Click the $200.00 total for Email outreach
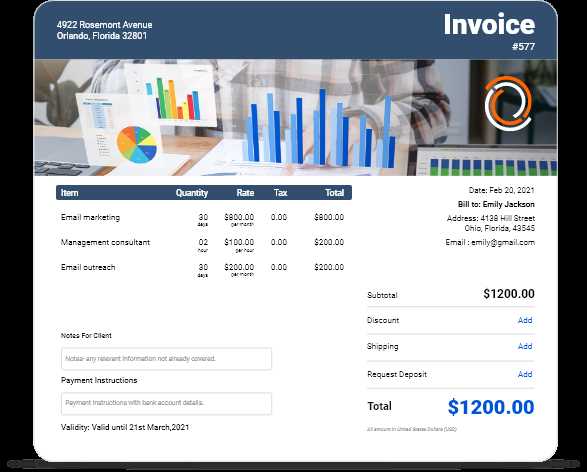 329,267
